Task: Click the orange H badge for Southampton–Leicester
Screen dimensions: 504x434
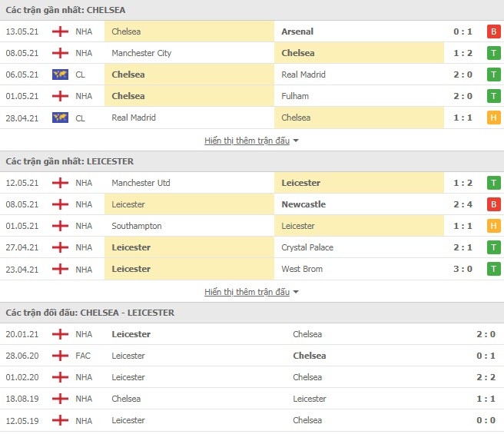Action: [x=494, y=226]
